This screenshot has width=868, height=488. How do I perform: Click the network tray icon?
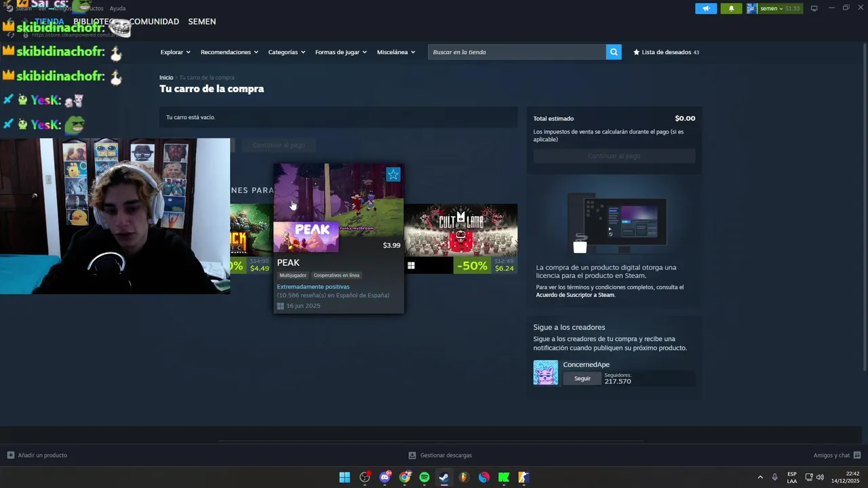point(809,477)
